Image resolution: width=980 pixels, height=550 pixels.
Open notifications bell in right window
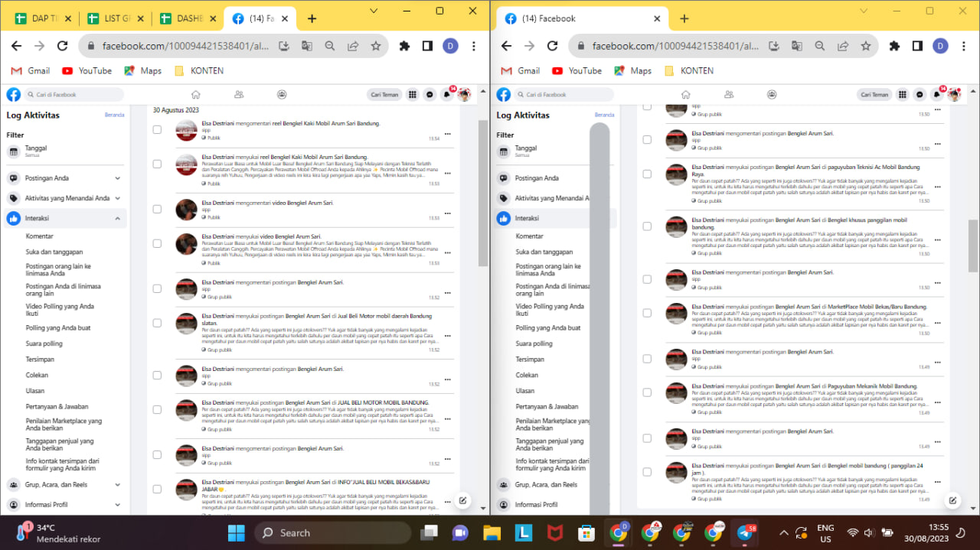(x=937, y=95)
